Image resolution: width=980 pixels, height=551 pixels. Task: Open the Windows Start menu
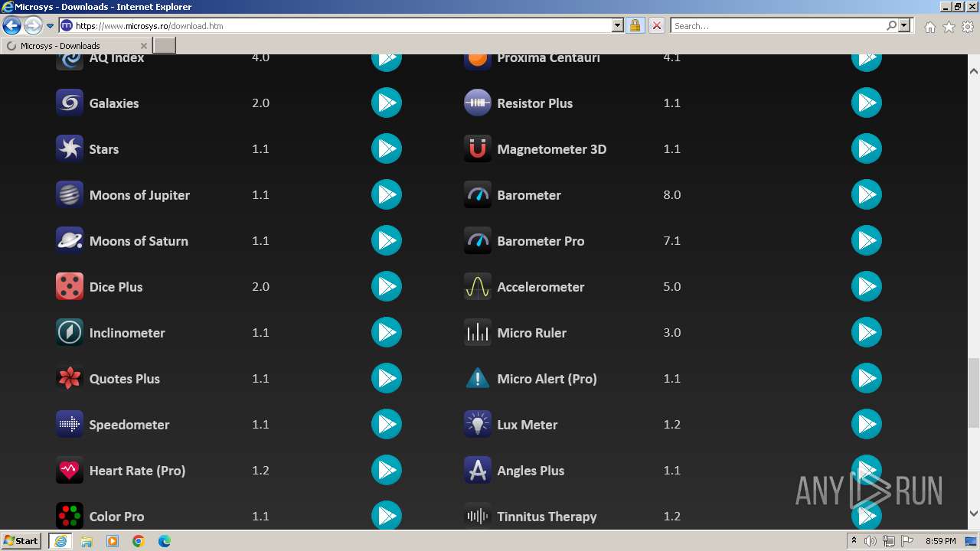[x=21, y=541]
